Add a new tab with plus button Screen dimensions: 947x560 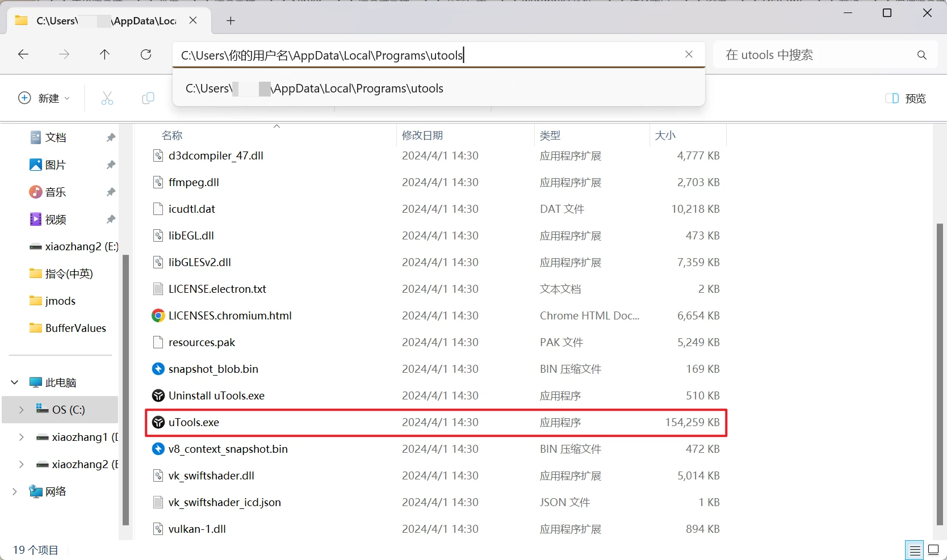click(231, 21)
